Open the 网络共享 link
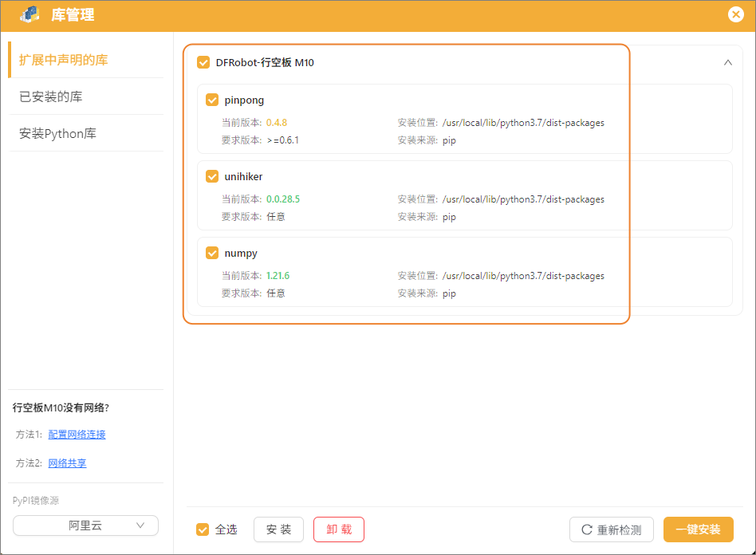Image resolution: width=756 pixels, height=555 pixels. pyautogui.click(x=67, y=463)
